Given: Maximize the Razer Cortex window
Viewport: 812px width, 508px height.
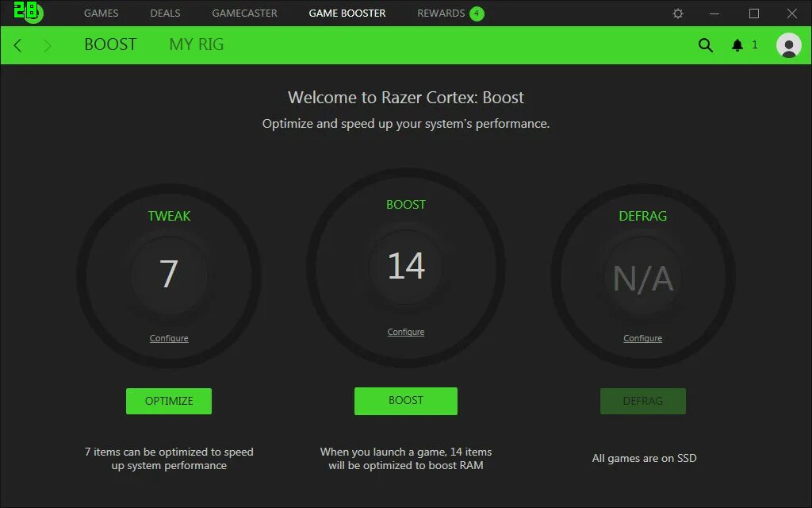Looking at the screenshot, I should click(754, 13).
